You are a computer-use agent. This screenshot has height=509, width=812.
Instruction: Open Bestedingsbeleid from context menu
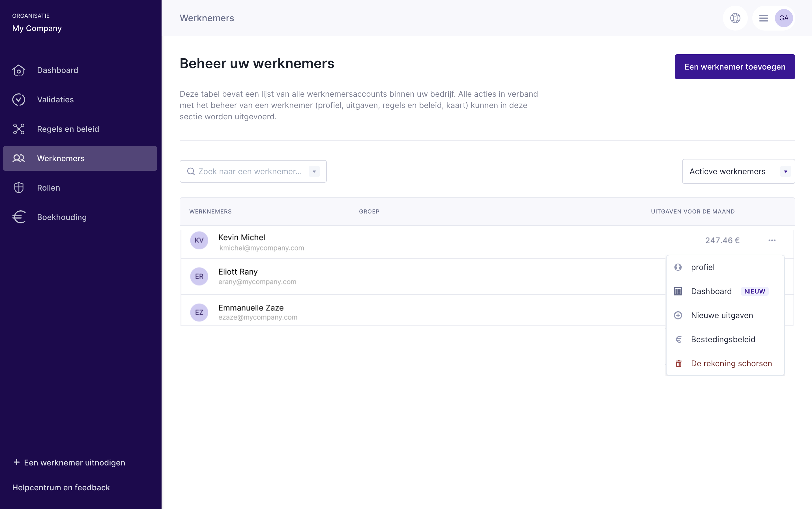[x=723, y=339]
